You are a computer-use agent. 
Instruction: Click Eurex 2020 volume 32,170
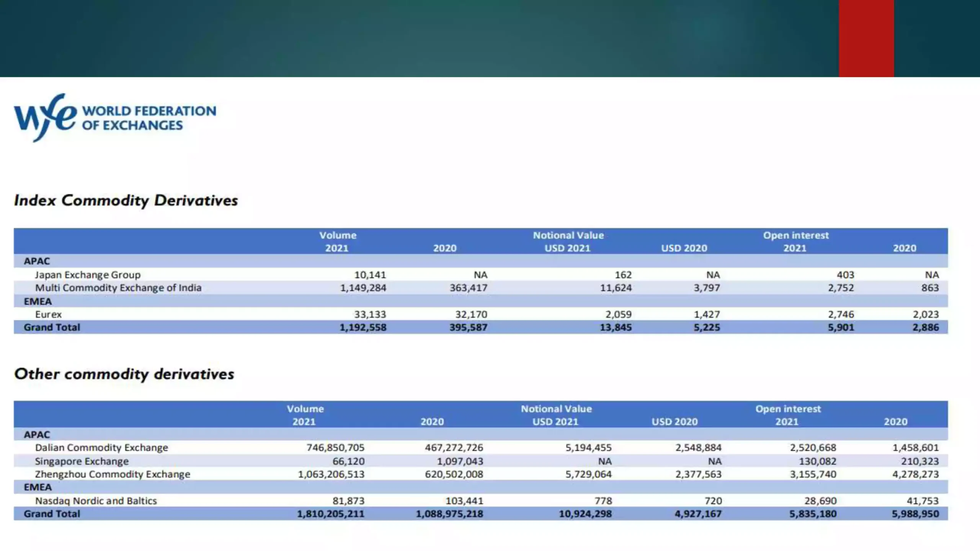[x=471, y=315]
